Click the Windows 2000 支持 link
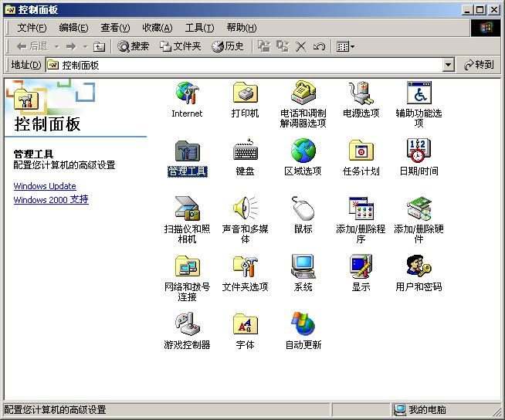The height and width of the screenshot is (420, 505). tap(51, 200)
